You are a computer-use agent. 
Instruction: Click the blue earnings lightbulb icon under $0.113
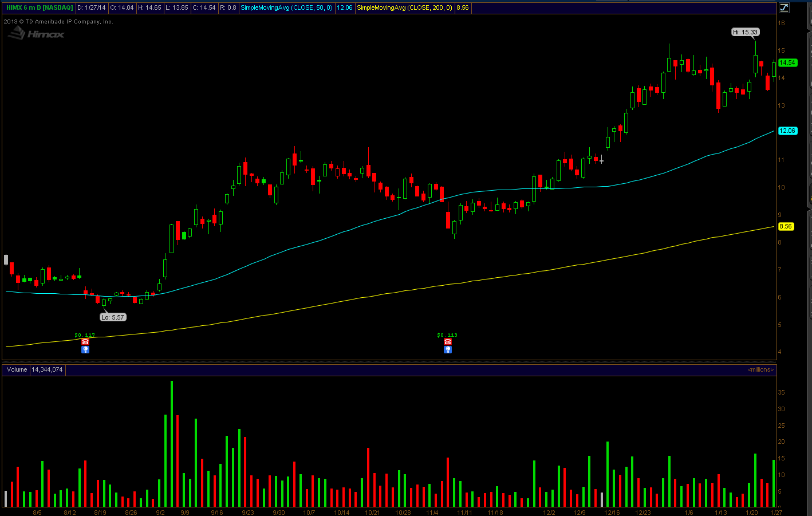click(448, 349)
